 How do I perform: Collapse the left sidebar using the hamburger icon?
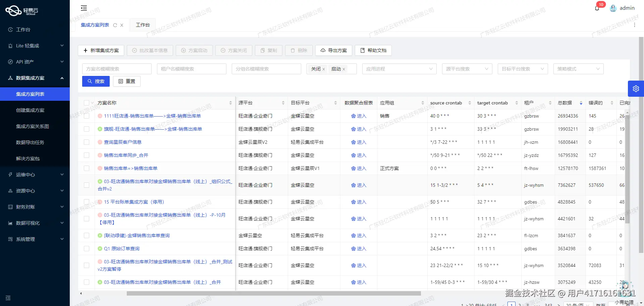(84, 8)
